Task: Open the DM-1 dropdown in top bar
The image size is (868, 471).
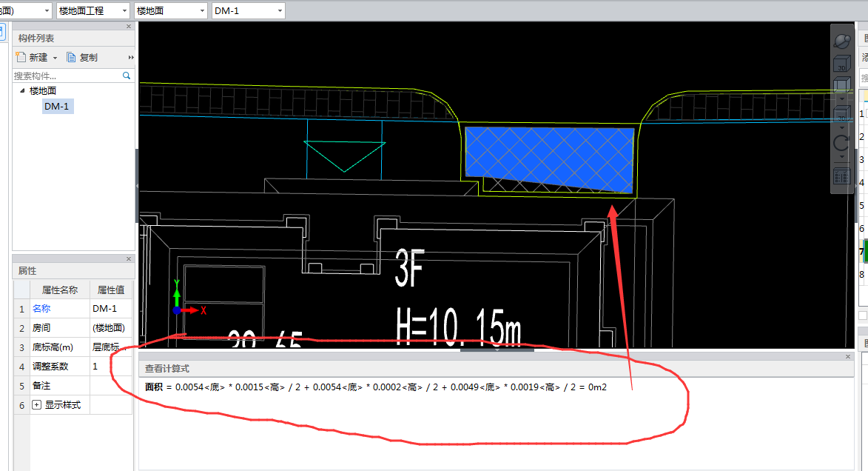Action: (248, 10)
